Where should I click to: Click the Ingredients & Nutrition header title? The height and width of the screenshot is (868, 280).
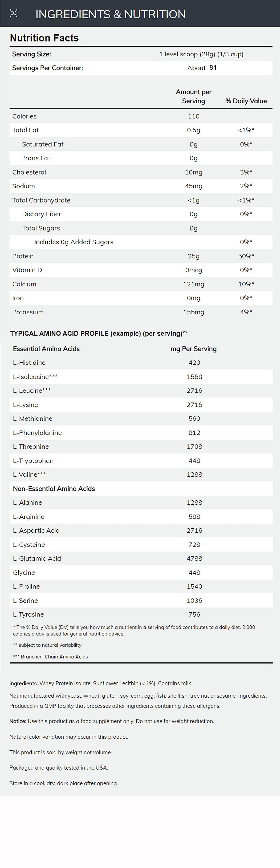[111, 14]
